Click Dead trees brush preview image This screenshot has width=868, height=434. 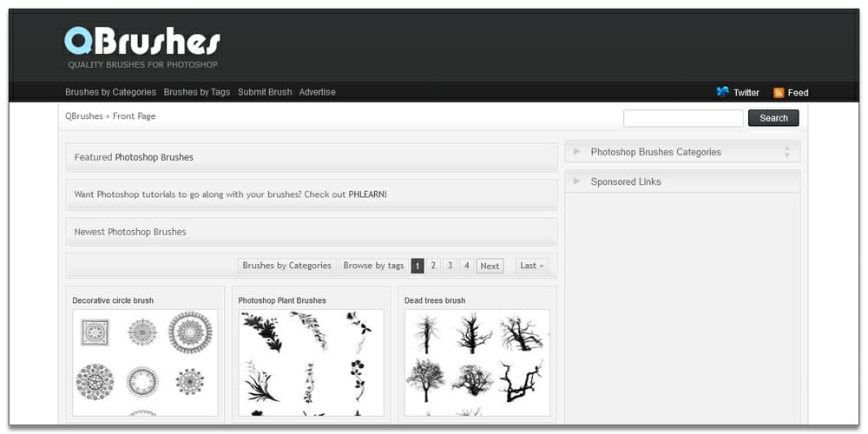click(x=477, y=363)
